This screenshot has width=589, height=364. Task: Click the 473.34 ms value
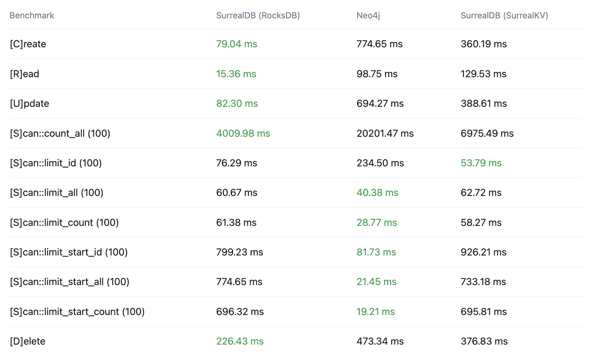[380, 341]
